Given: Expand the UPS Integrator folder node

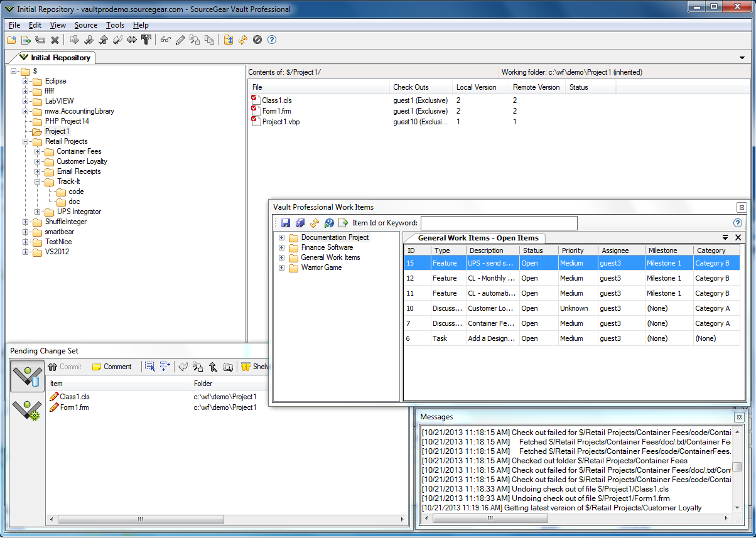Looking at the screenshot, I should (38, 212).
